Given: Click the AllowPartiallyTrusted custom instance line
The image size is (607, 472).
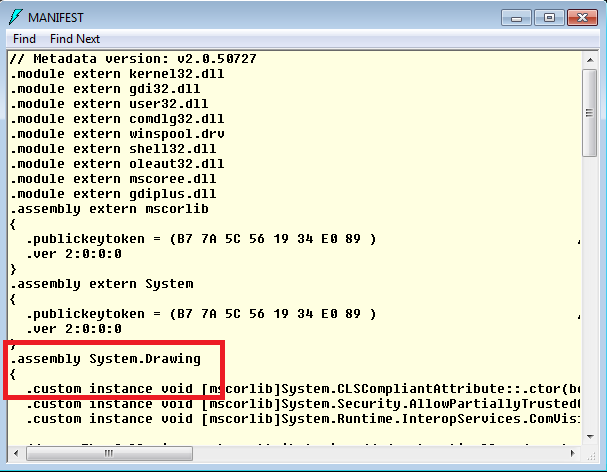Looking at the screenshot, I should [x=300, y=404].
